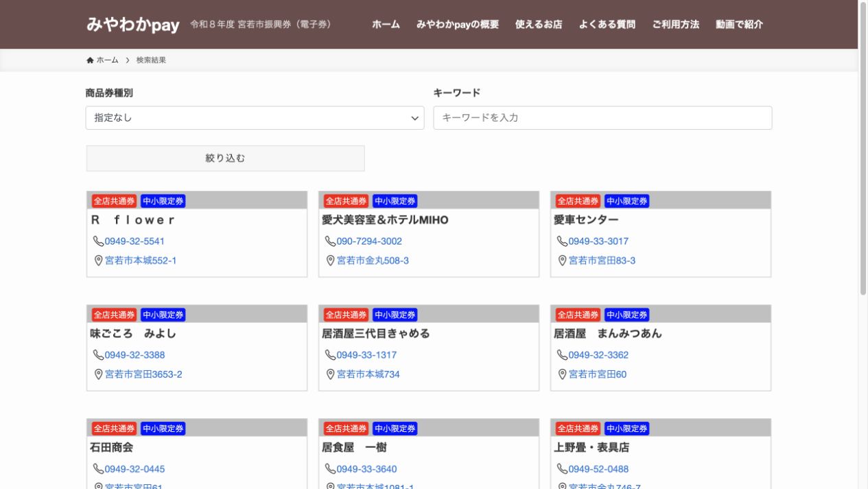Click the 商品券種別 field label
This screenshot has width=868, height=489.
coord(109,93)
